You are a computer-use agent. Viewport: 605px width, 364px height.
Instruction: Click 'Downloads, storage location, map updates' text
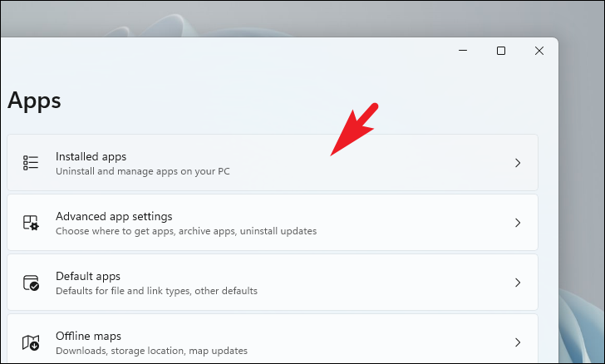tap(151, 351)
